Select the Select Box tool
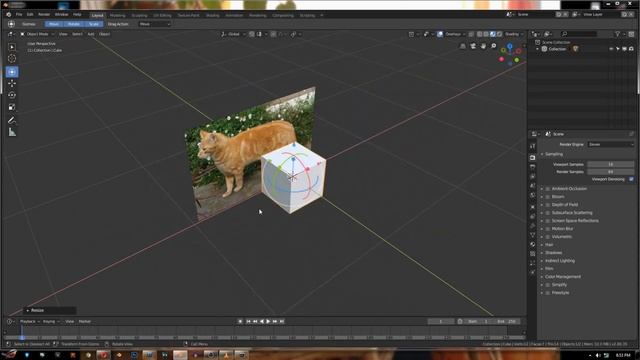This screenshot has height=360, width=640. (x=12, y=47)
